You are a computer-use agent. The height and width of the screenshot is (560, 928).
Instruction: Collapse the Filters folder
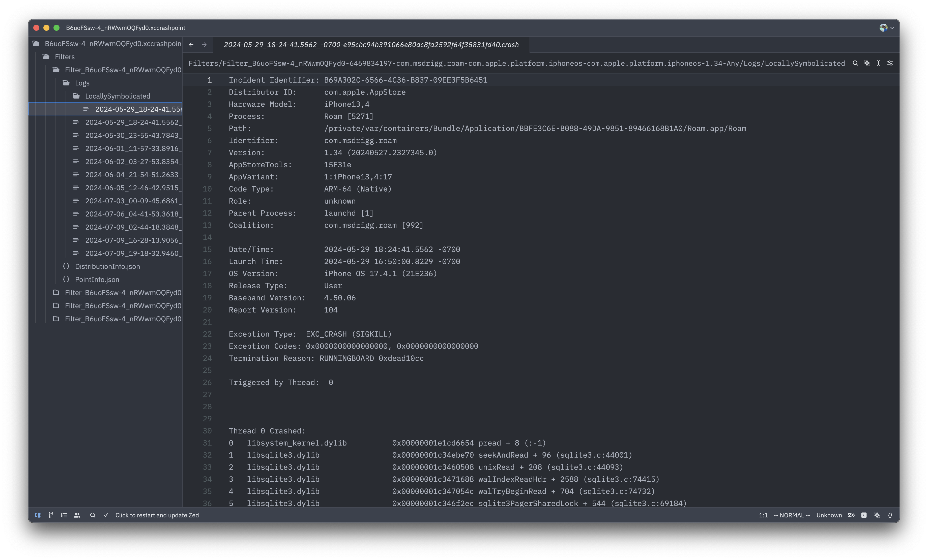tap(64, 57)
